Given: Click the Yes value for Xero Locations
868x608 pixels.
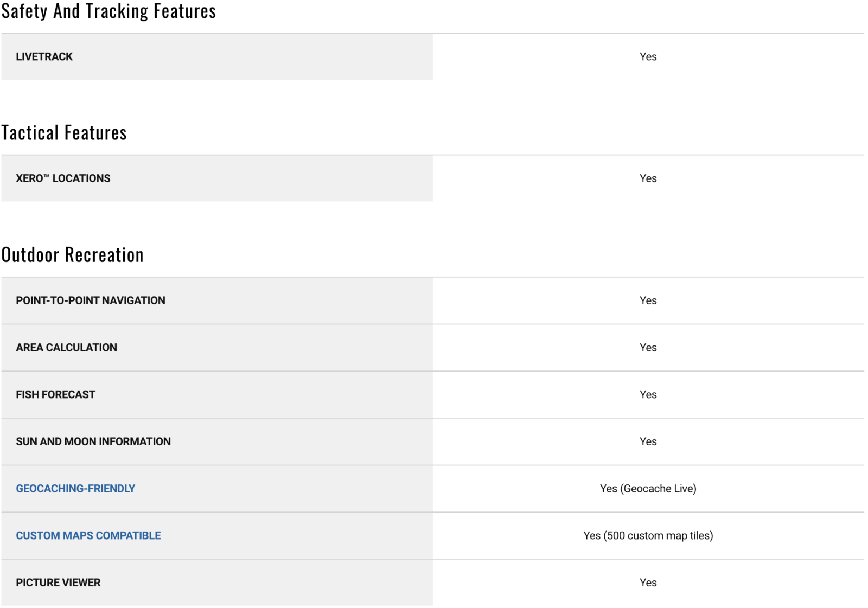Looking at the screenshot, I should click(648, 178).
